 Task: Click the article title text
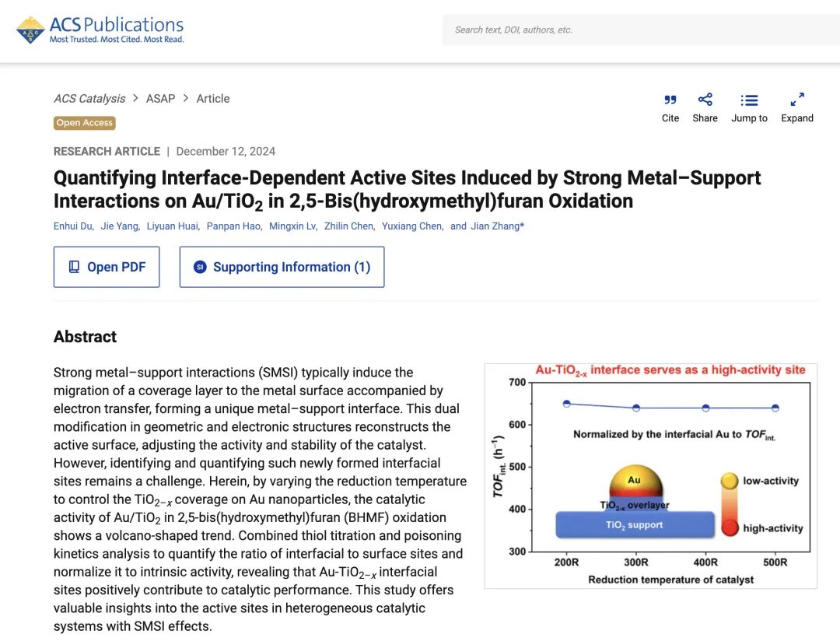pyautogui.click(x=407, y=189)
